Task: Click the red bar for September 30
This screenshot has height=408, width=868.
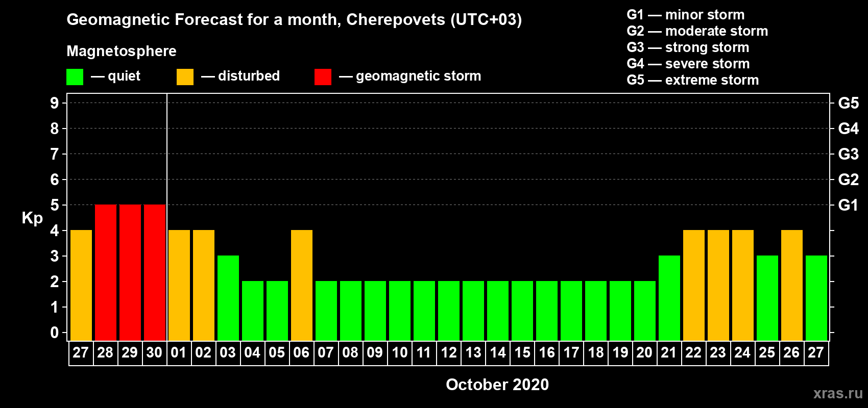Action: click(x=155, y=272)
